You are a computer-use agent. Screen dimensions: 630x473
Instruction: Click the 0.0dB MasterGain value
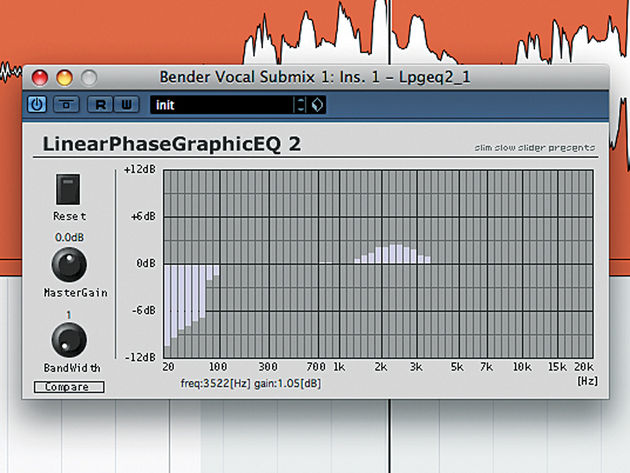tap(70, 237)
